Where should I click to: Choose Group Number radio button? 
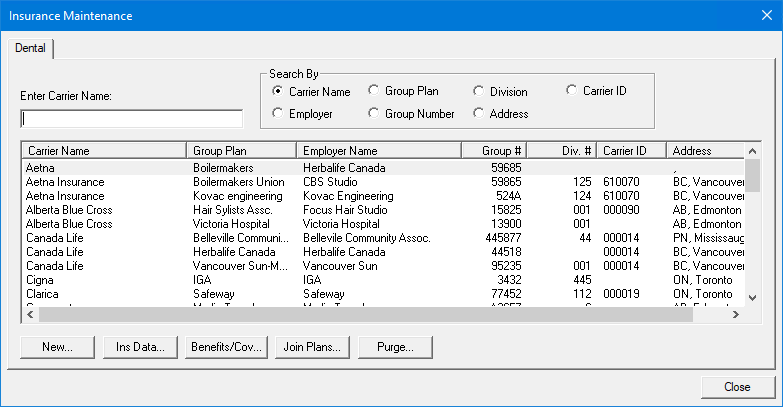click(374, 114)
